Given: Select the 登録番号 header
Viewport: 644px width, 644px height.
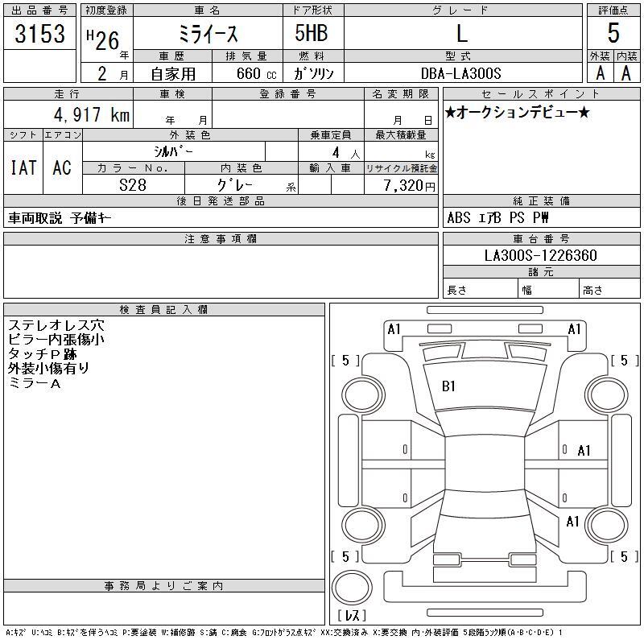Looking at the screenshot, I should tap(288, 93).
